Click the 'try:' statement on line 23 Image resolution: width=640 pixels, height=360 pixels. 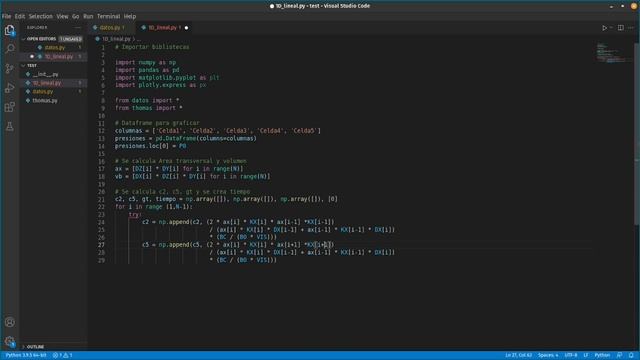135,214
